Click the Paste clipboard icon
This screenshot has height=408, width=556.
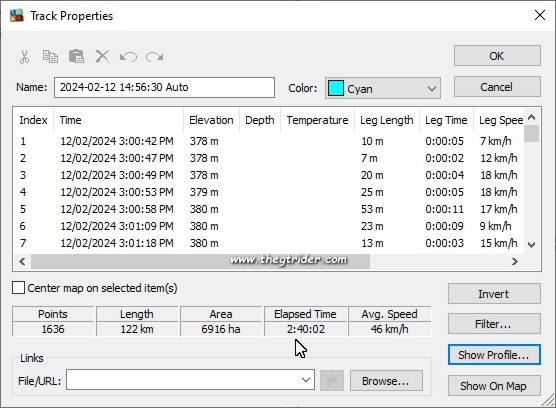pyautogui.click(x=76, y=56)
